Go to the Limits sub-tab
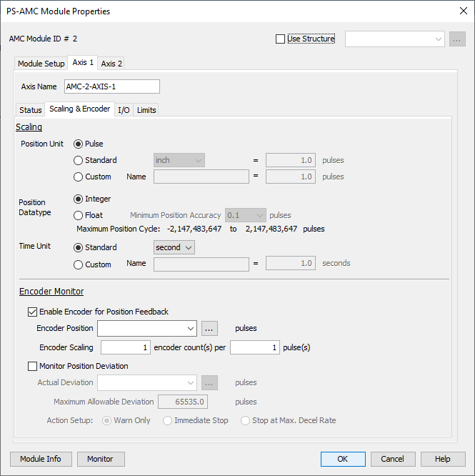 coord(146,110)
